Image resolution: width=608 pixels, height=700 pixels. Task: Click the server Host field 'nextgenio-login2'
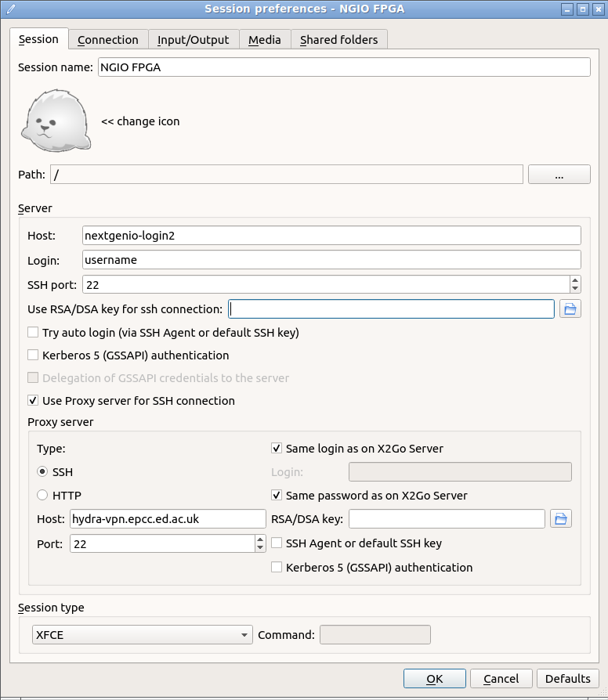click(x=331, y=235)
